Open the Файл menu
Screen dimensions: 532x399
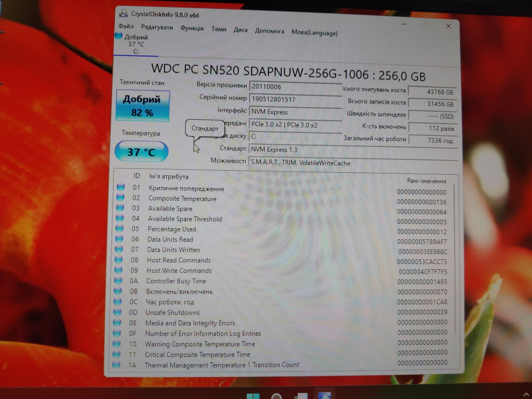pyautogui.click(x=126, y=26)
